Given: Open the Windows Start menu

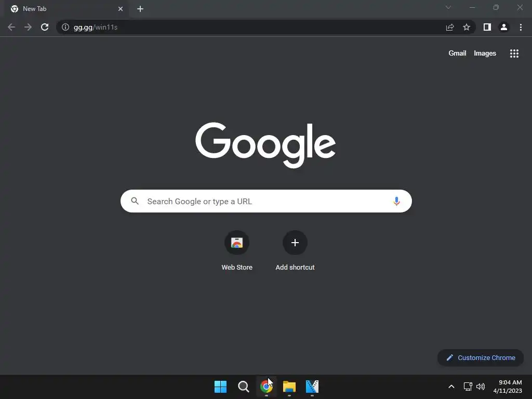Looking at the screenshot, I should click(220, 387).
